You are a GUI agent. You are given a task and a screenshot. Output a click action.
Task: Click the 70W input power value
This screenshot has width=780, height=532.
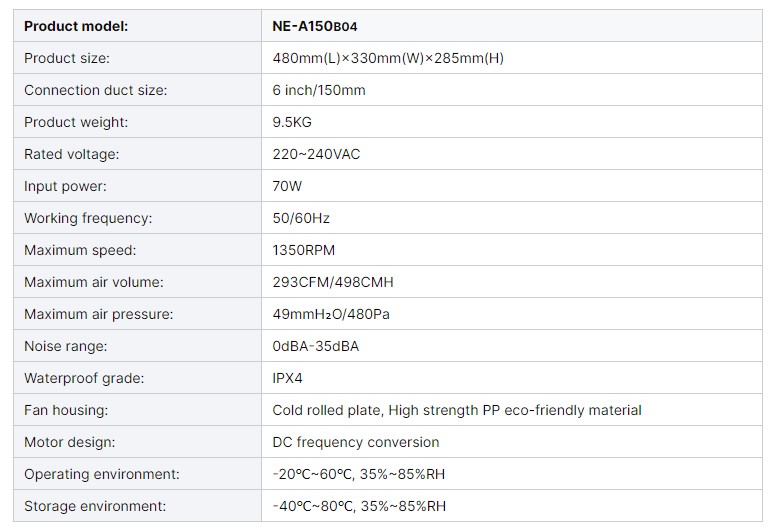click(x=287, y=186)
